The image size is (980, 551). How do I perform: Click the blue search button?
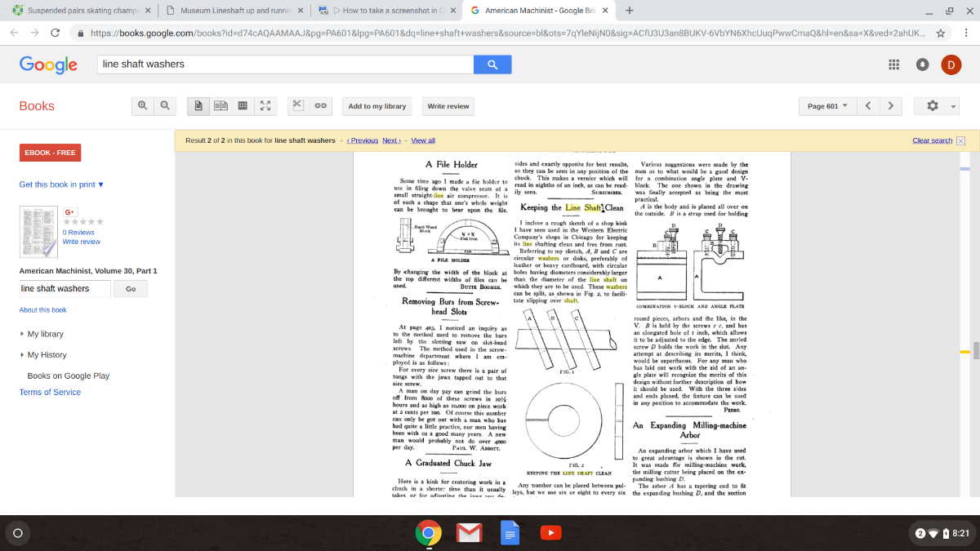(x=492, y=64)
